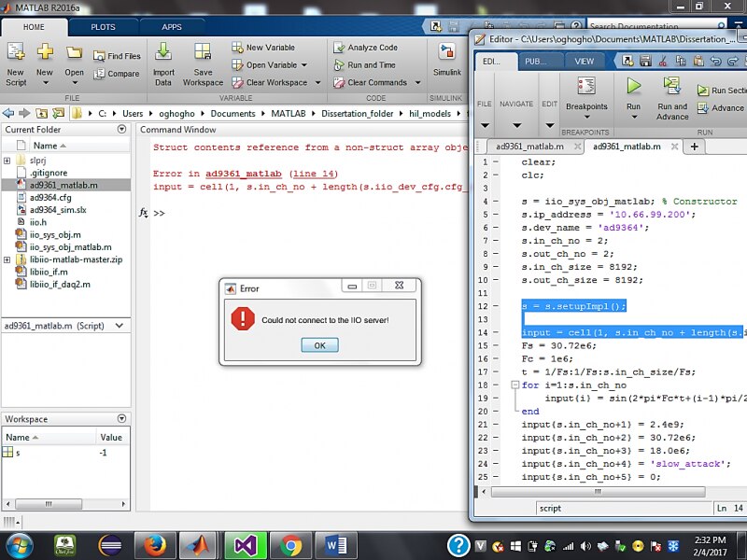
Task: Open the Current Folder panel actions menu
Action: tap(121, 130)
